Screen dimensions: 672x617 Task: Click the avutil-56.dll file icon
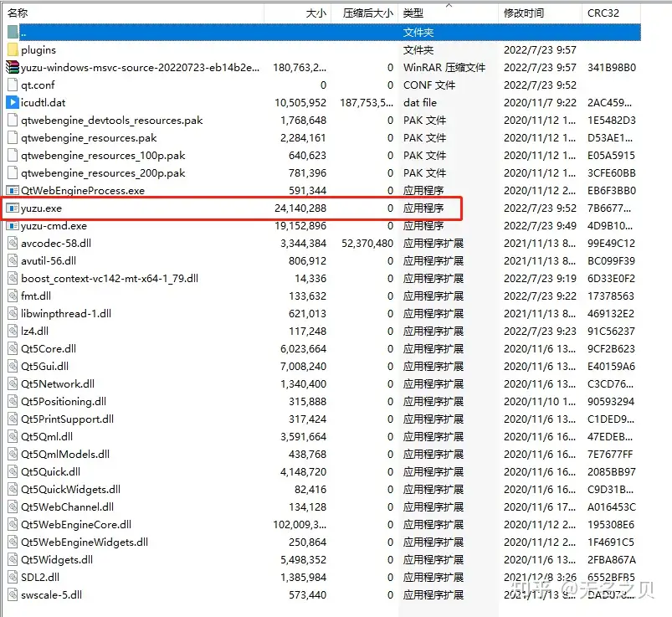(x=13, y=260)
